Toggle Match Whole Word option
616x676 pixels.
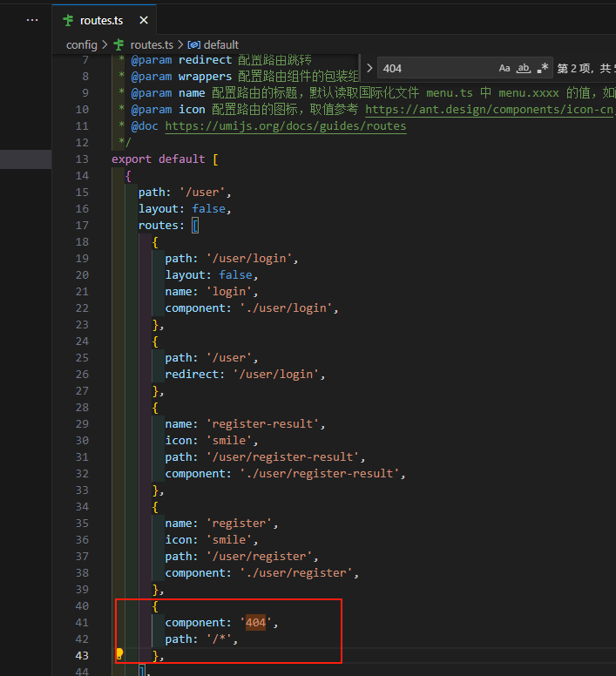click(x=524, y=68)
